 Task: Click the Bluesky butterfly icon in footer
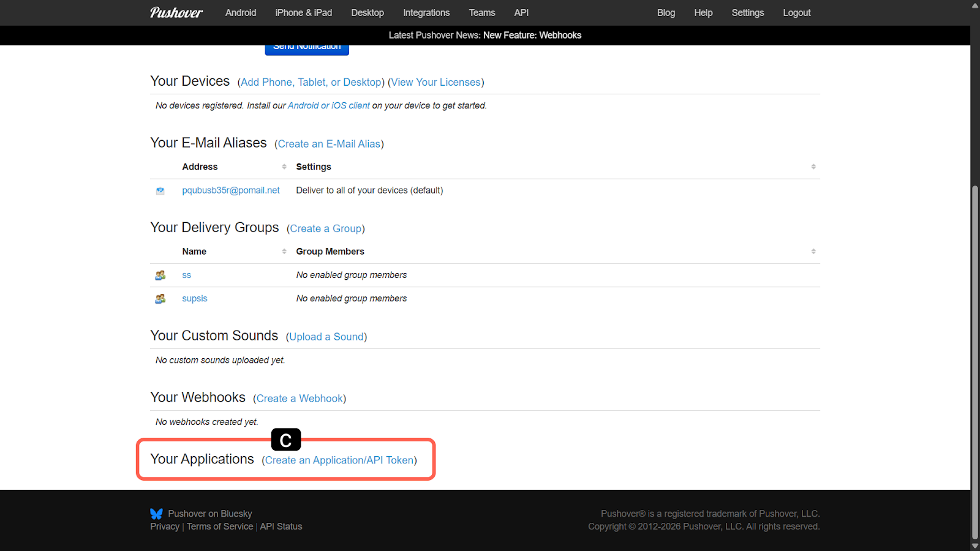pos(157,514)
